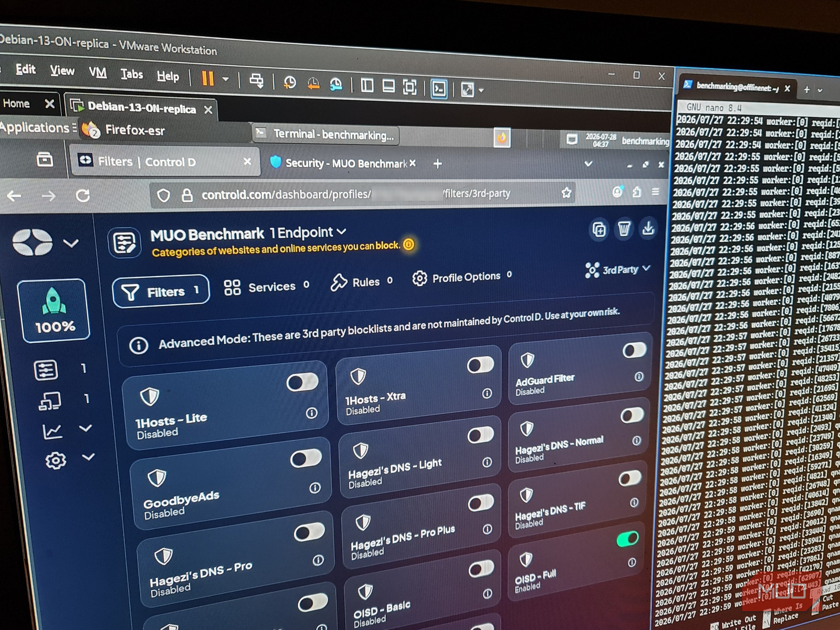
Task: Open the Firefox hamburger menu
Action: [655, 192]
